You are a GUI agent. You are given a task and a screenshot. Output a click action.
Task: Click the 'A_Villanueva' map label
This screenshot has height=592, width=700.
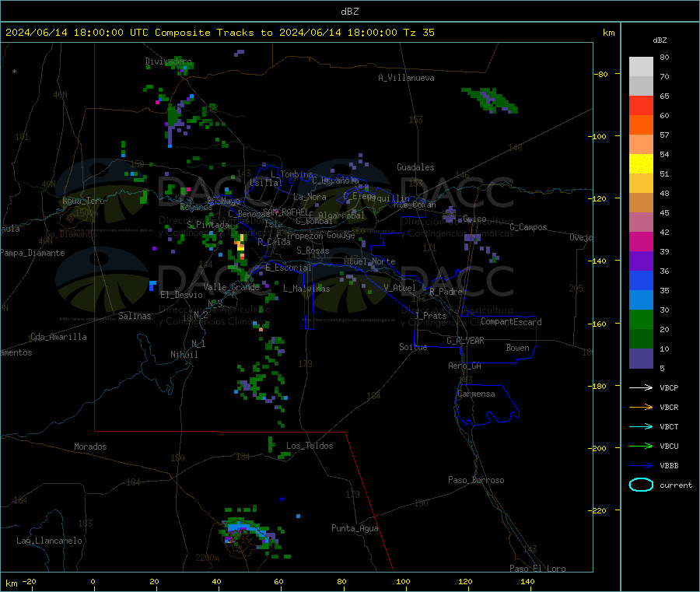point(406,78)
